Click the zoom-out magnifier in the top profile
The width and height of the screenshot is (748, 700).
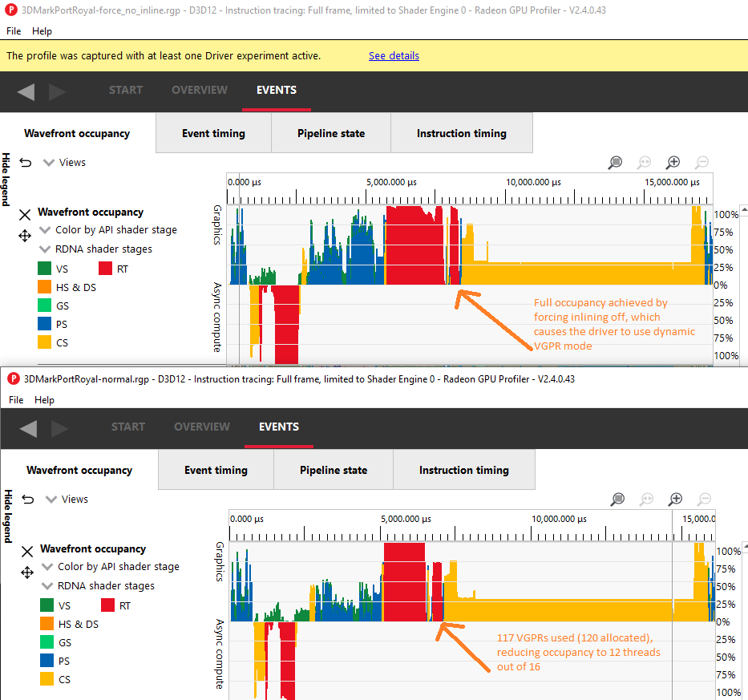pos(702,162)
